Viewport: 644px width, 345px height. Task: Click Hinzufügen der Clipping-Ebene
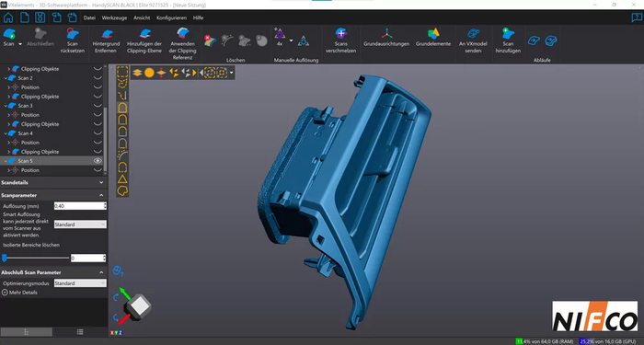point(144,40)
